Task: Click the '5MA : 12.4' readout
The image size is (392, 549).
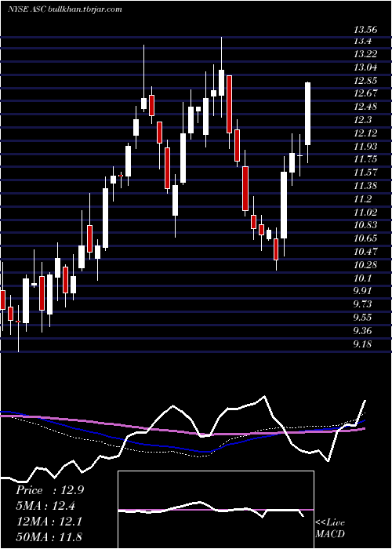Action: coord(45,506)
